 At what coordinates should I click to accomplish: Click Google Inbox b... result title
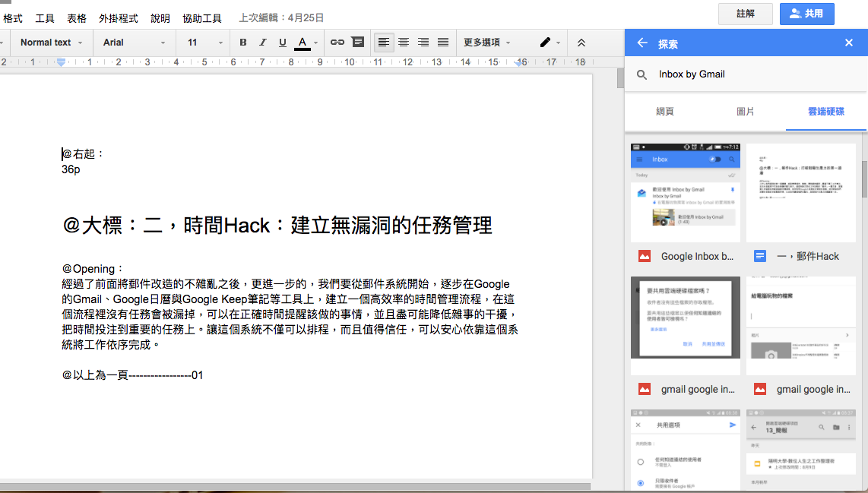tap(697, 256)
